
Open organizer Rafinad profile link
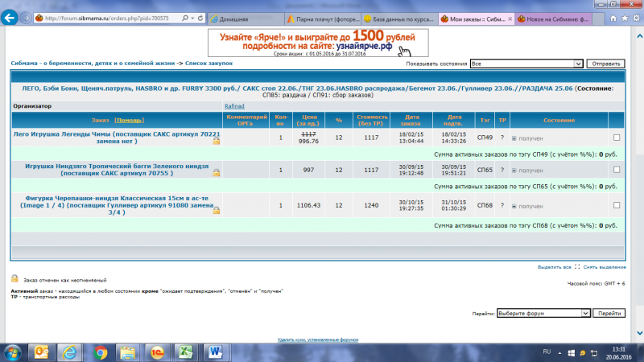(234, 106)
